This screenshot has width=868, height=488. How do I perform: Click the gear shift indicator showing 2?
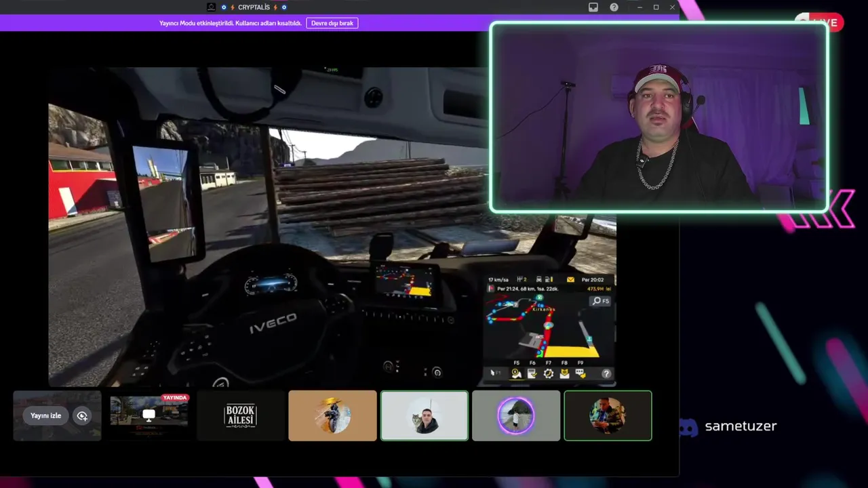coord(521,279)
